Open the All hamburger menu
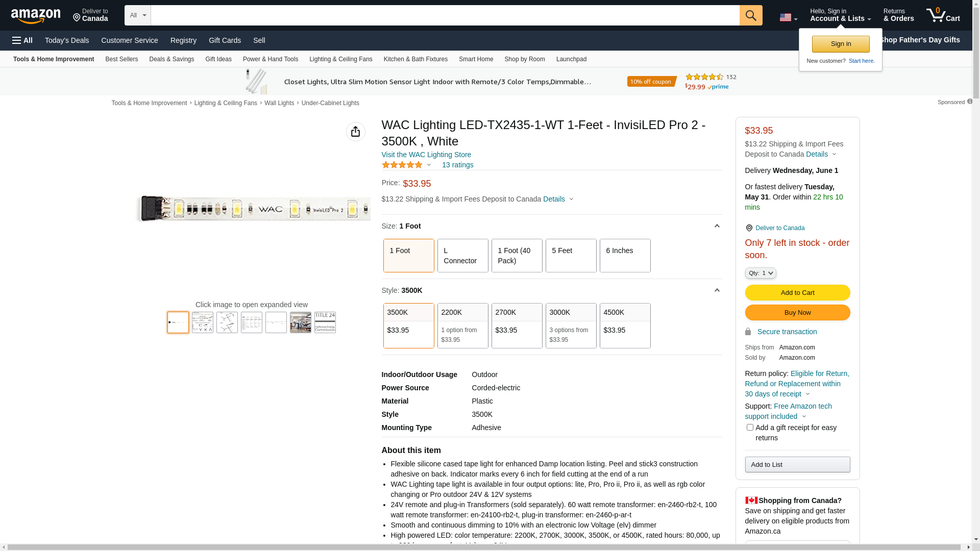 (x=22, y=40)
